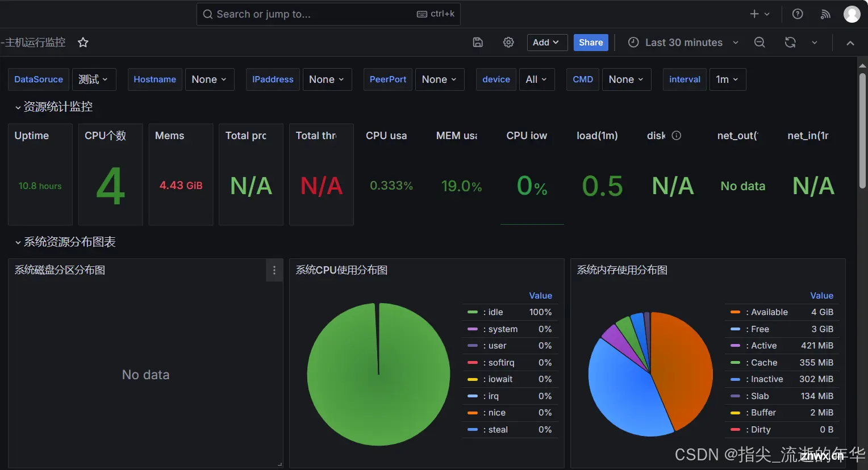
Task: Open the IPaddress None dropdown
Action: pos(327,79)
